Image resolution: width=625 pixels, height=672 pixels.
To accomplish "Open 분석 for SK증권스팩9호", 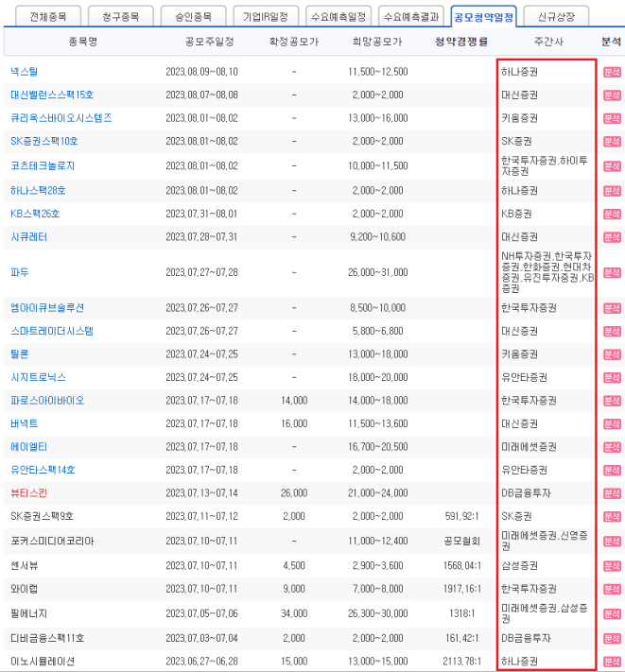I will (612, 516).
